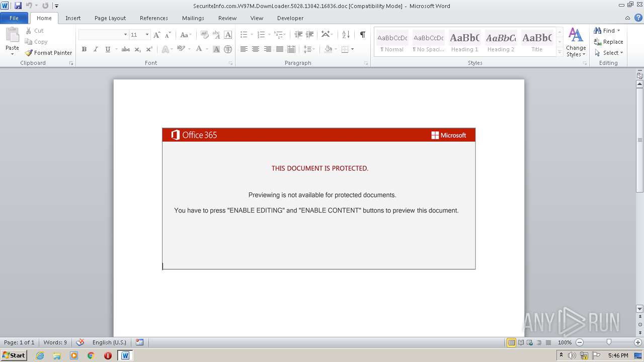Increase paragraph indent
This screenshot has width=644, height=362.
tap(310, 35)
